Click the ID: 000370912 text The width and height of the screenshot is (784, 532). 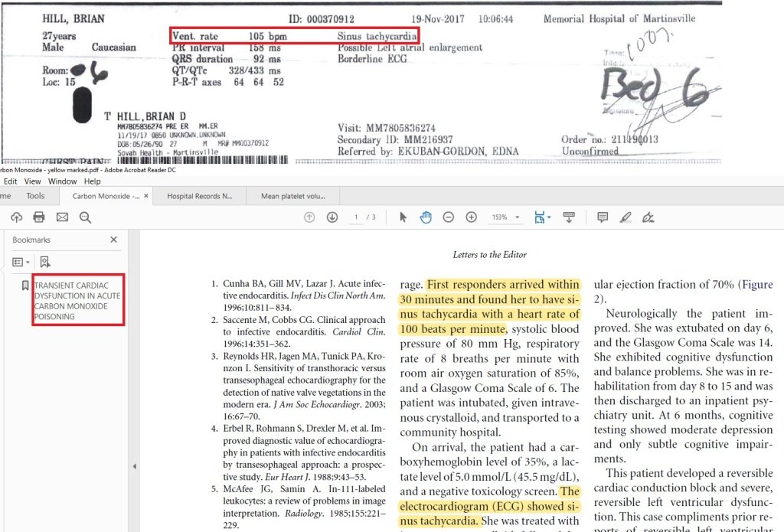(322, 19)
